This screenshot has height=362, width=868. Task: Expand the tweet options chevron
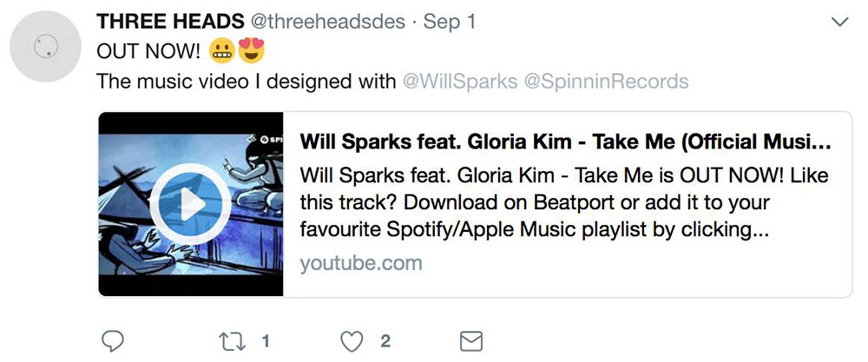pos(839,21)
